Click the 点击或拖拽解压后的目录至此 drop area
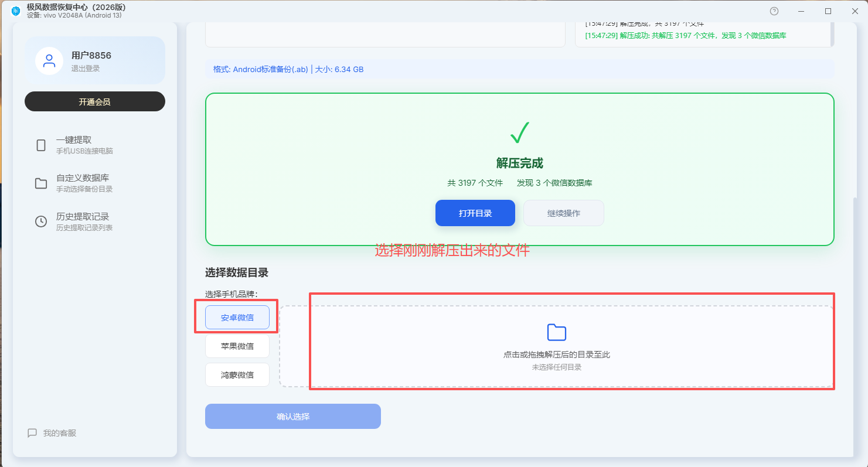 point(556,346)
